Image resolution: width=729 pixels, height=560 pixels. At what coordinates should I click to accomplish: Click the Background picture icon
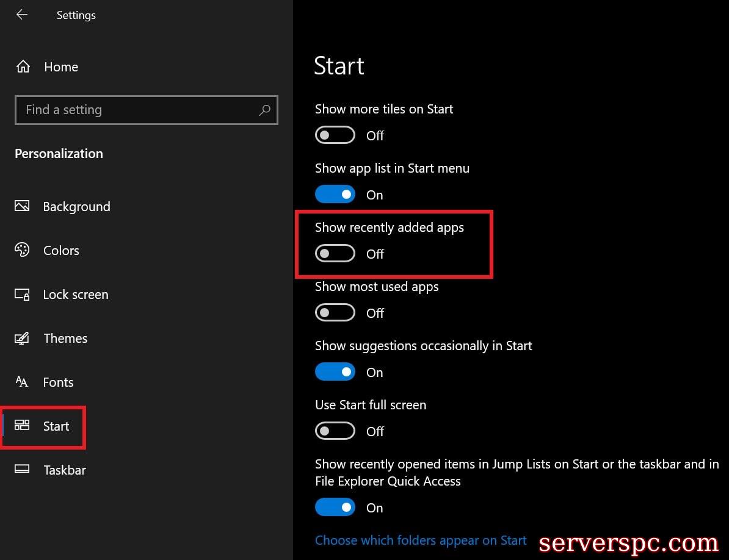pos(22,206)
